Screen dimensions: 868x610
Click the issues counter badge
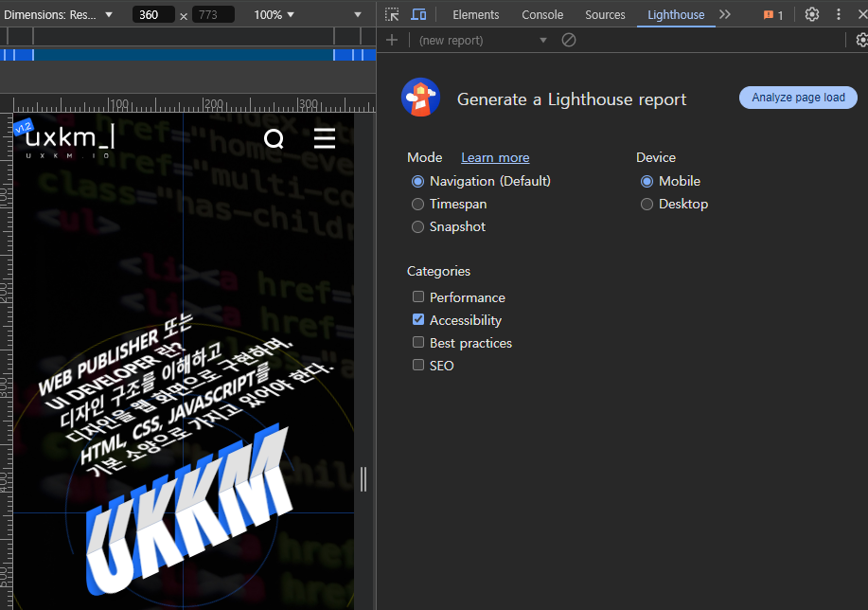773,14
